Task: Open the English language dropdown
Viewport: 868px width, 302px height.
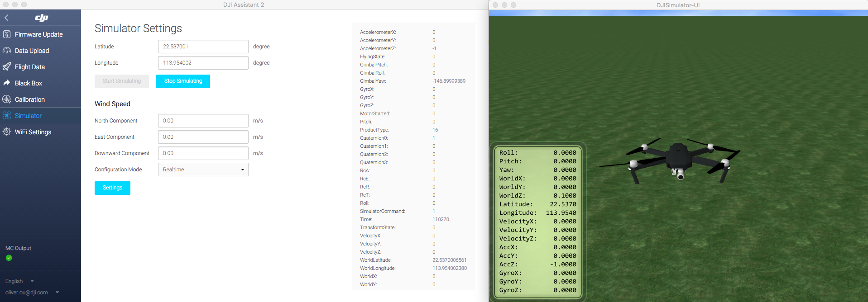Action: coord(19,281)
